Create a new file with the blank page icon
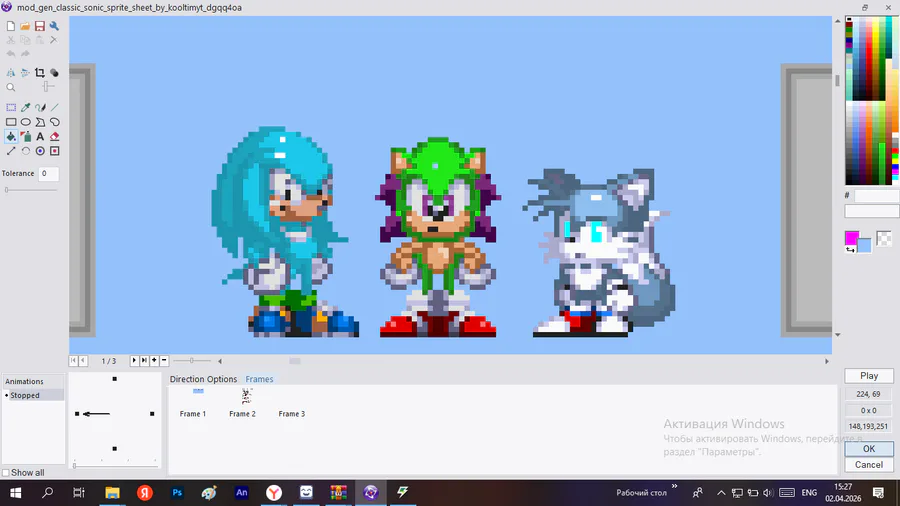The image size is (900, 506). click(11, 26)
